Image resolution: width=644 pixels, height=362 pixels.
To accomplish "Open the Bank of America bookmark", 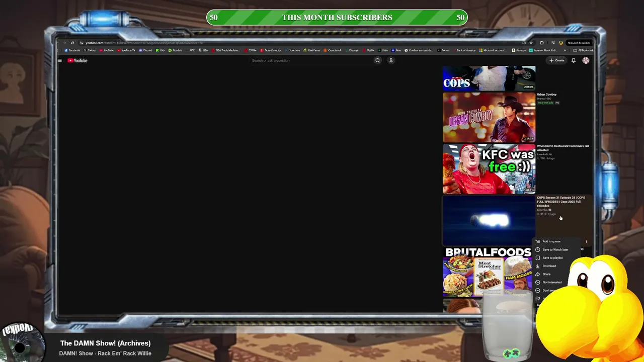I will pos(464,50).
